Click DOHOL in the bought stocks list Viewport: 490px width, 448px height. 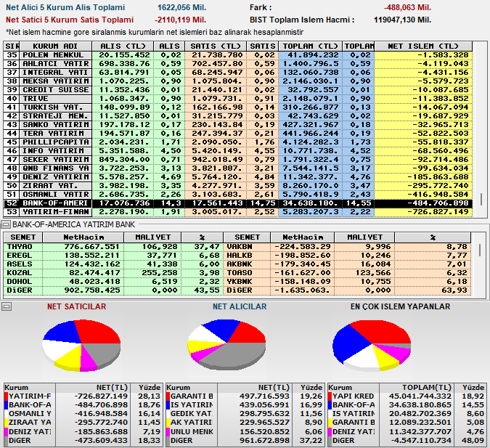point(20,282)
